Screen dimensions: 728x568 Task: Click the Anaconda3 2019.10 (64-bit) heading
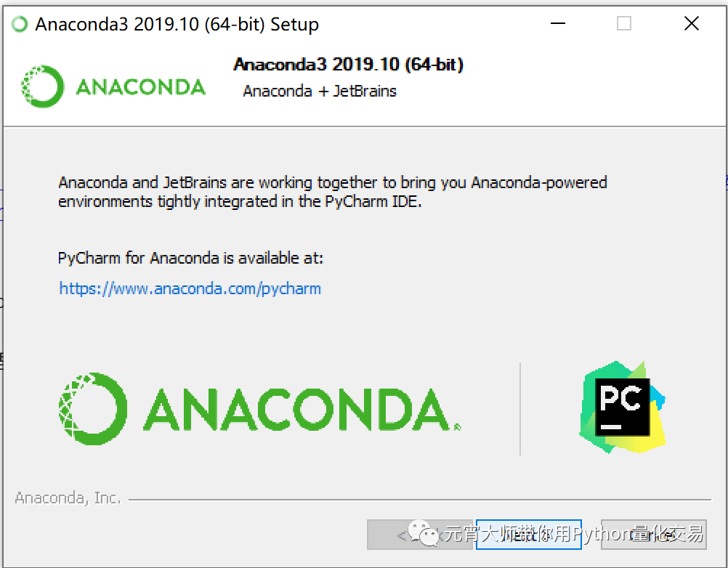(349, 65)
